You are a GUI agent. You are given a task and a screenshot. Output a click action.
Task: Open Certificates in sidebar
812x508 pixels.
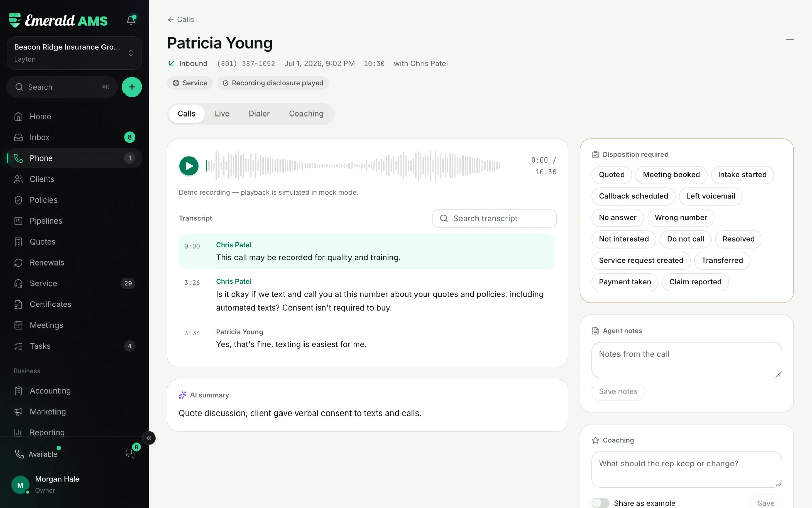tap(74, 304)
